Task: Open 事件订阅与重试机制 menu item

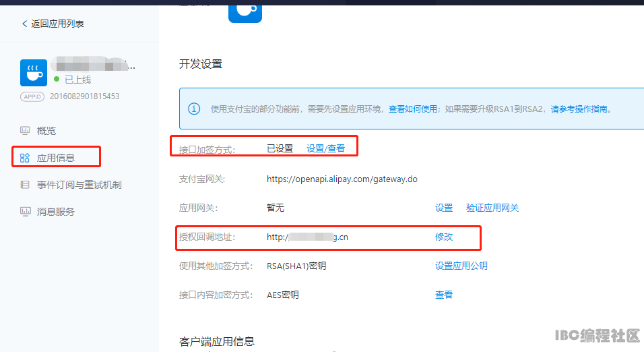Action: (x=79, y=185)
